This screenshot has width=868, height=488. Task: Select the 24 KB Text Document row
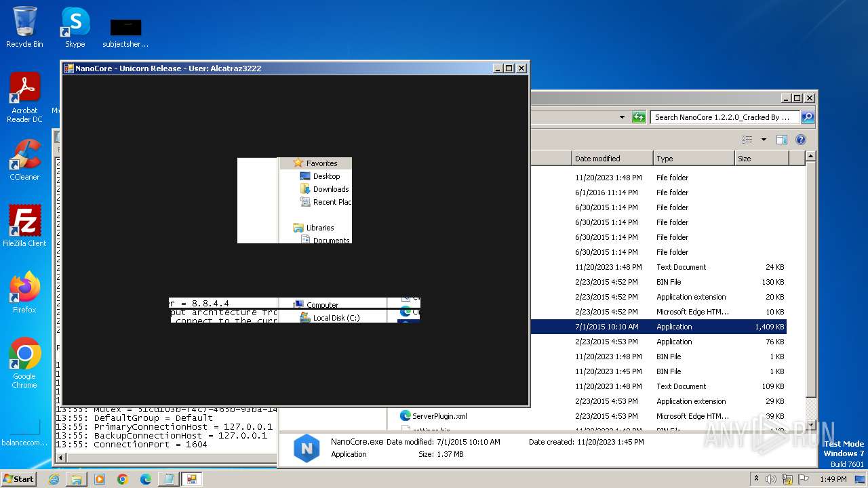658,267
